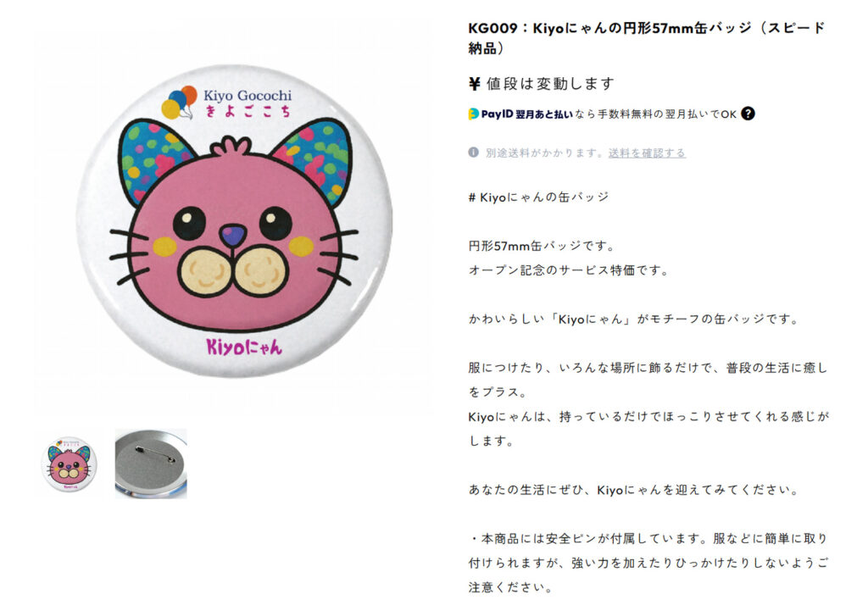Screen dimensions: 868x600
Task: Click the main Kiyoにゃん badge image
Action: (234, 221)
